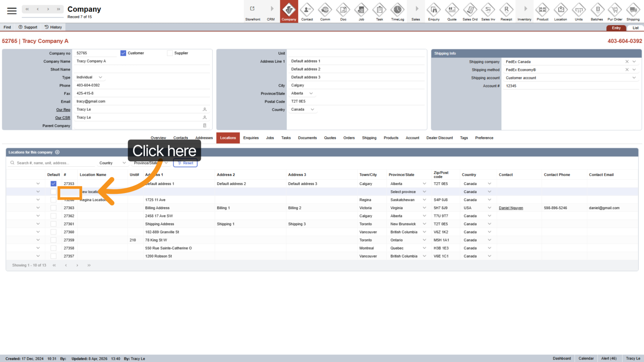Open the Product module
The height and width of the screenshot is (362, 644).
click(x=542, y=11)
